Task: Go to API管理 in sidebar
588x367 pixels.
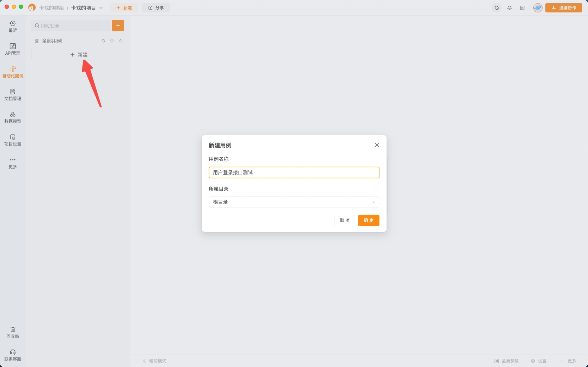Action: (x=13, y=49)
